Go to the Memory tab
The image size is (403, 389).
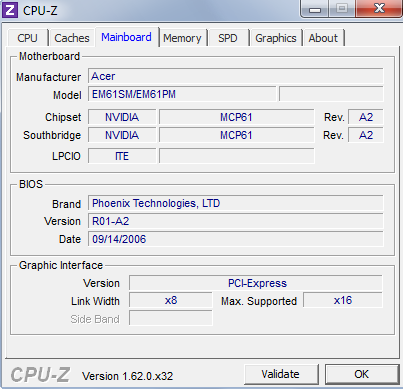(183, 38)
